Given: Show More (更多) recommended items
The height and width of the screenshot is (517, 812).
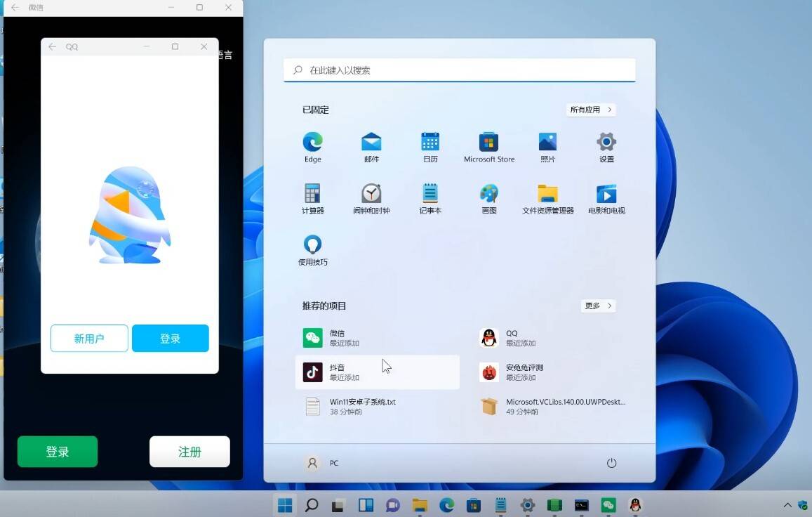Looking at the screenshot, I should tap(598, 306).
